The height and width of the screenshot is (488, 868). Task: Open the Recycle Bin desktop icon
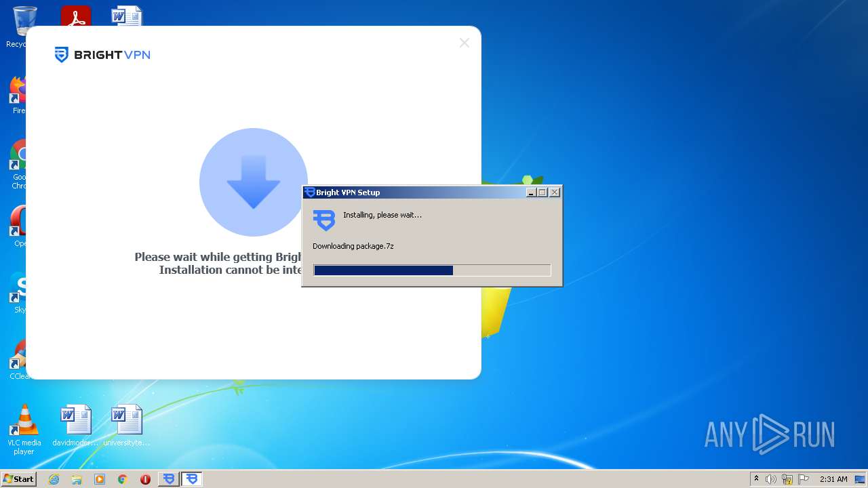[x=25, y=27]
